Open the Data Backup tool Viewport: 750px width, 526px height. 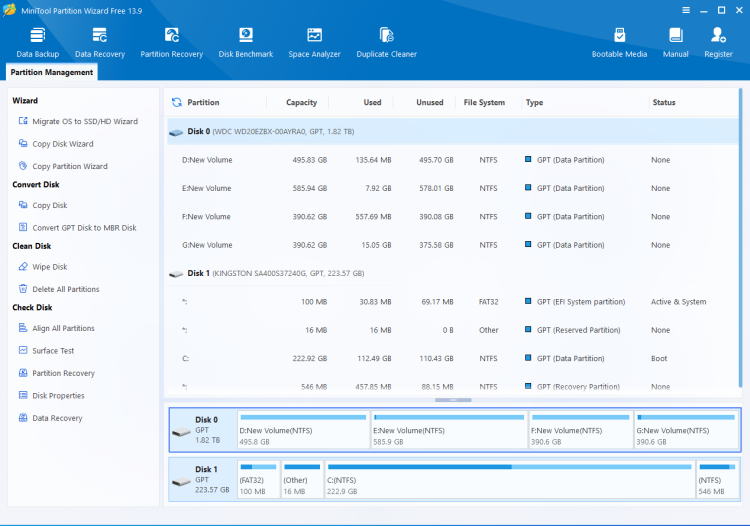tap(38, 43)
